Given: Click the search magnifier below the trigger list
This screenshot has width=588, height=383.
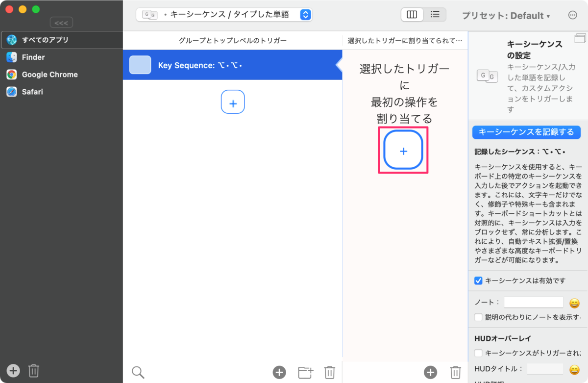Looking at the screenshot, I should point(138,372).
